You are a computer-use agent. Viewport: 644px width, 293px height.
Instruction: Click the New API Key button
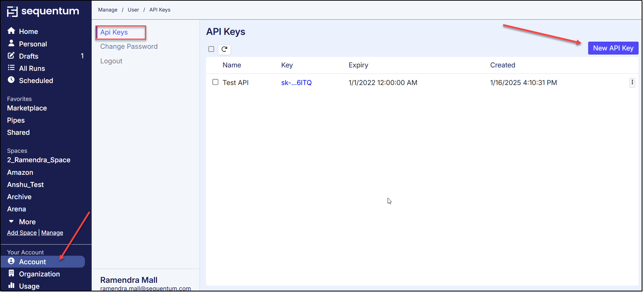coord(613,48)
